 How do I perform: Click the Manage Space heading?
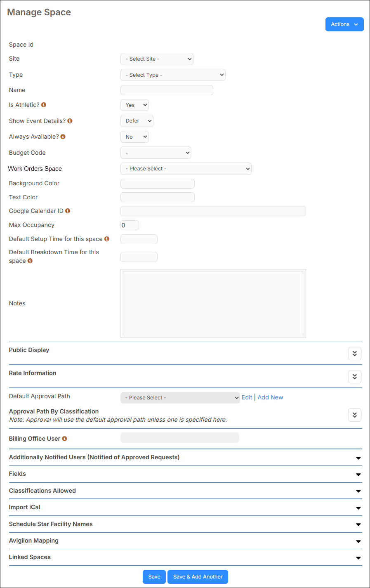tap(39, 12)
